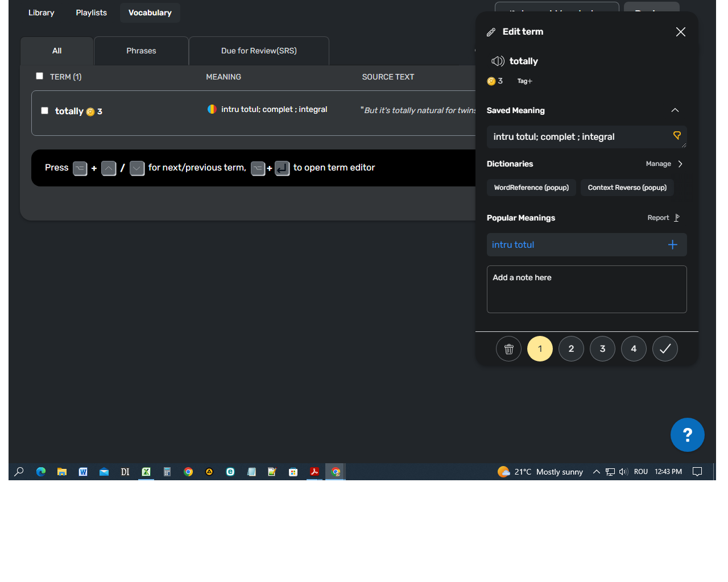This screenshot has height=582, width=728.
Task: Edit the saved meaning text field
Action: (x=586, y=137)
